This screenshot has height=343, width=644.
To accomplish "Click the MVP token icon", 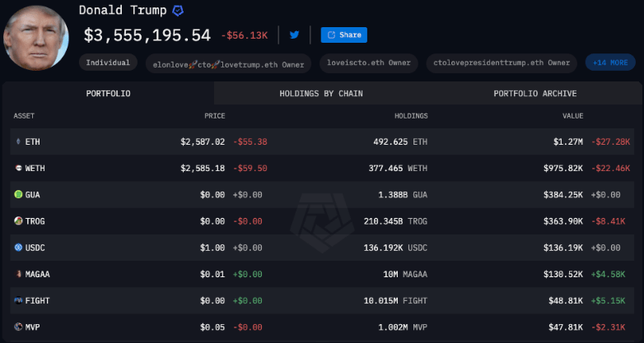I will (x=18, y=327).
